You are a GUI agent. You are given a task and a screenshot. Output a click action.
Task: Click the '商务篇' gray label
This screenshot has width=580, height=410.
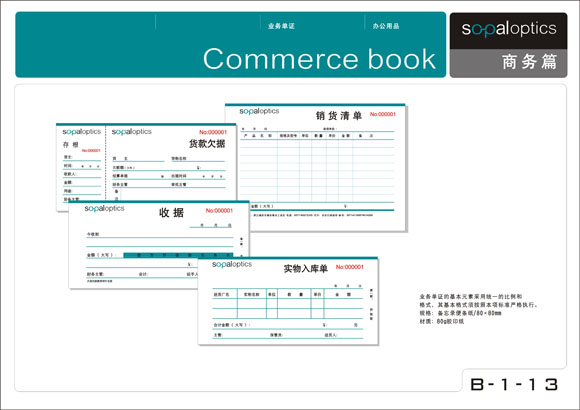coord(529,61)
